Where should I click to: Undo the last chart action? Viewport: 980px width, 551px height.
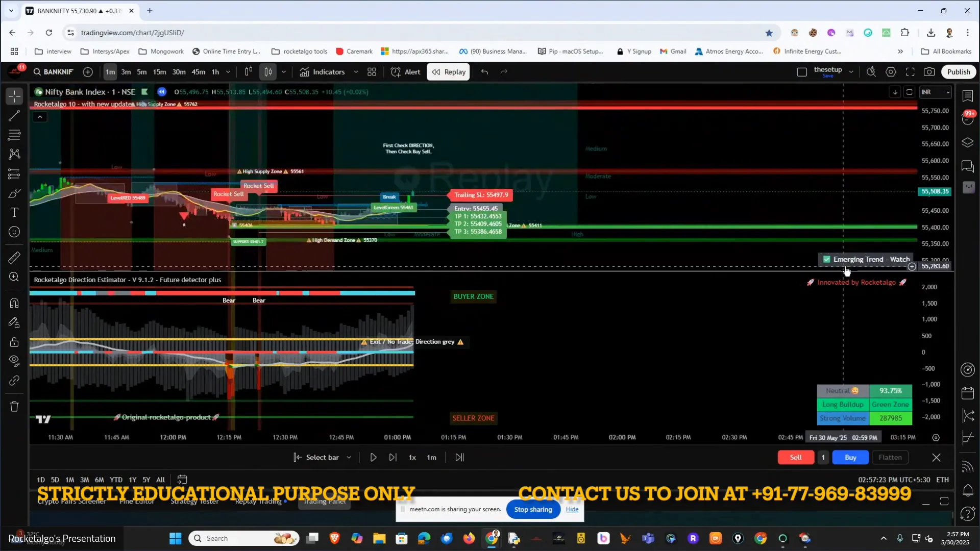point(484,72)
